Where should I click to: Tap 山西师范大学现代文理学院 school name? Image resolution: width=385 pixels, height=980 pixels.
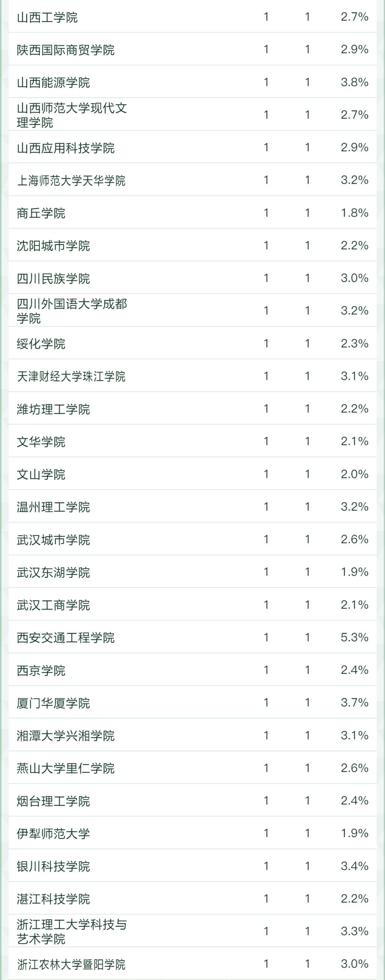tap(71, 115)
